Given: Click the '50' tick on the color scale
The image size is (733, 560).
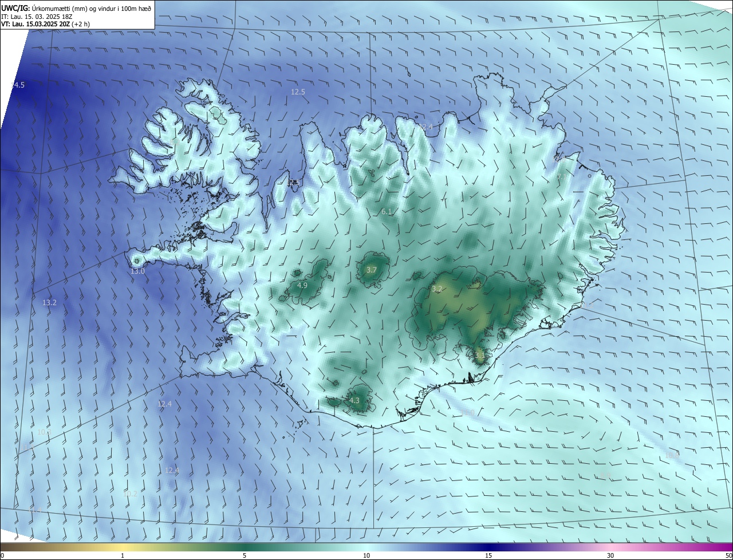Looking at the screenshot, I should 728,555.
